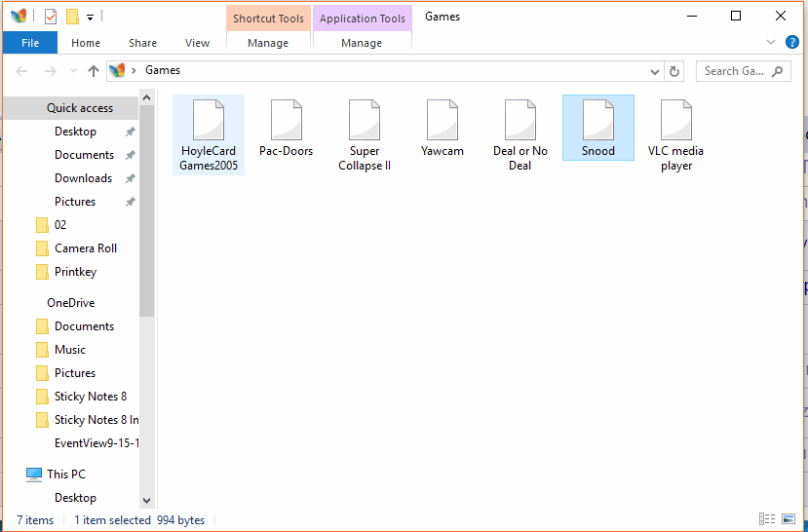808x532 pixels.
Task: Select OneDrive in the navigation pane
Action: pos(70,303)
